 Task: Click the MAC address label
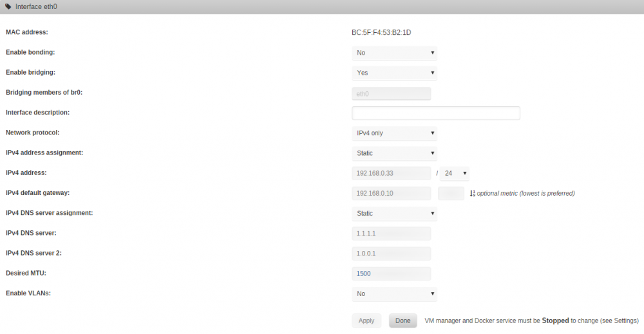(26, 32)
